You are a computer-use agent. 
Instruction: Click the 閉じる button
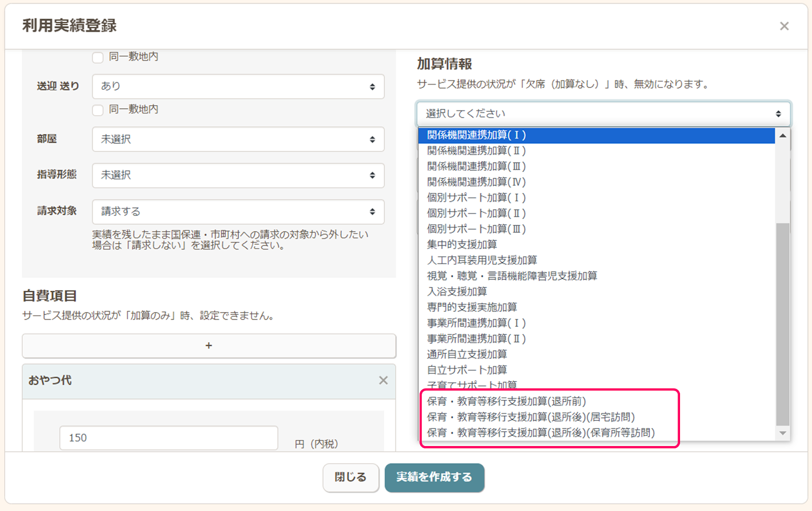351,478
